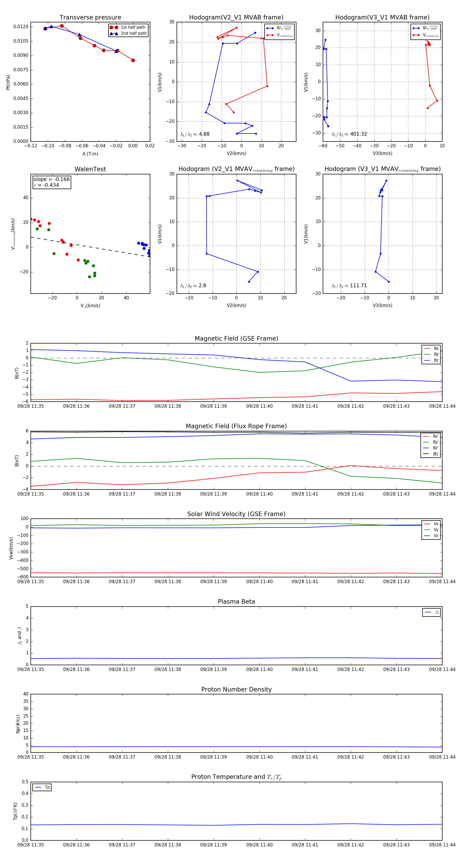This screenshot has width=473, height=868.
Task: Click "09/28 11:42" tick under Solar Wind Velocity plot
Action: point(351,582)
